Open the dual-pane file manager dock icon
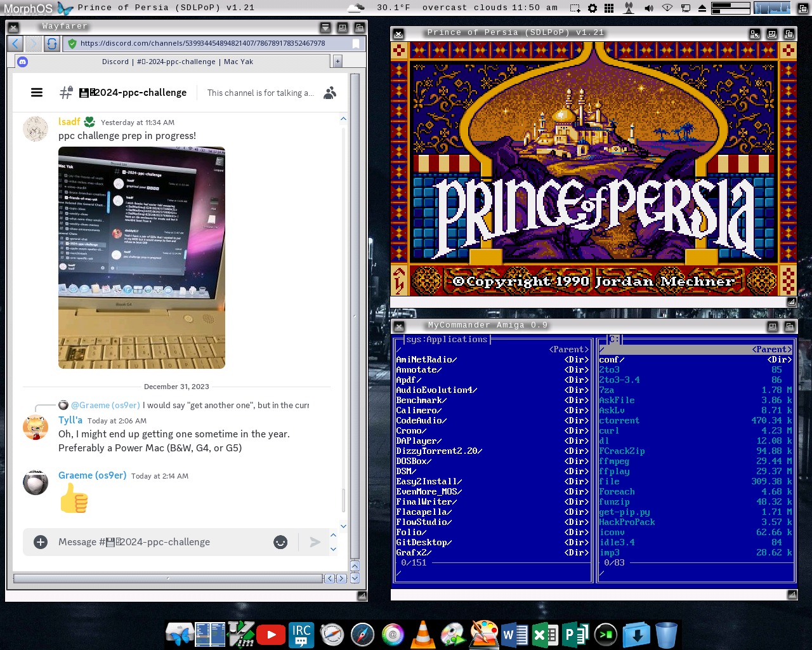The width and height of the screenshot is (812, 650). pyautogui.click(x=210, y=634)
